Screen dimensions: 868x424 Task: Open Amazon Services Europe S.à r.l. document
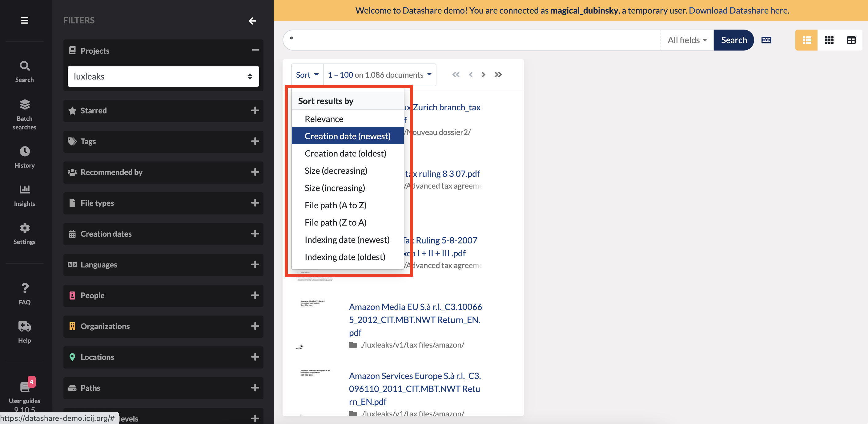coord(415,389)
